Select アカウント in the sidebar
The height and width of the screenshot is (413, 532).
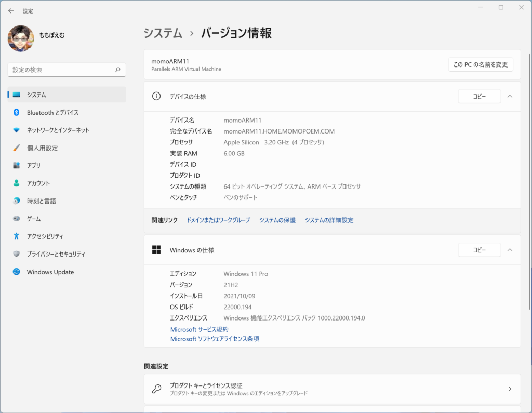click(x=67, y=183)
